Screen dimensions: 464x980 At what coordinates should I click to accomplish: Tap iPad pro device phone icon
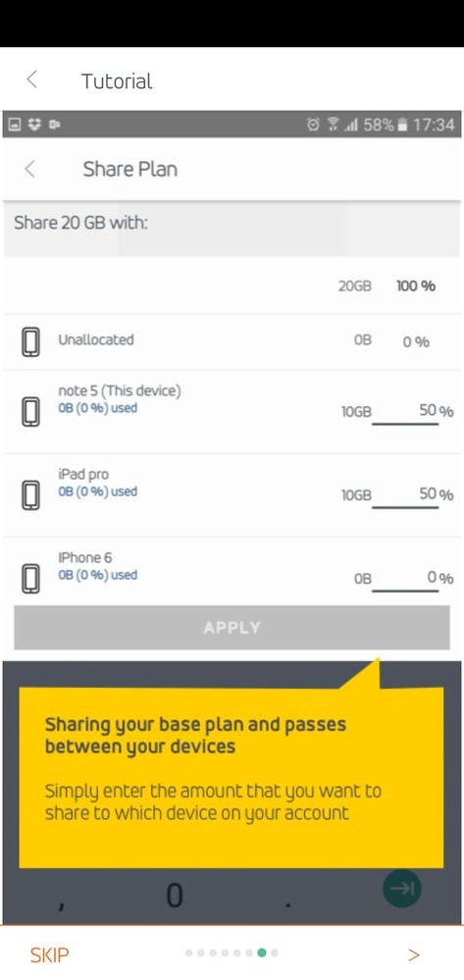[30, 495]
